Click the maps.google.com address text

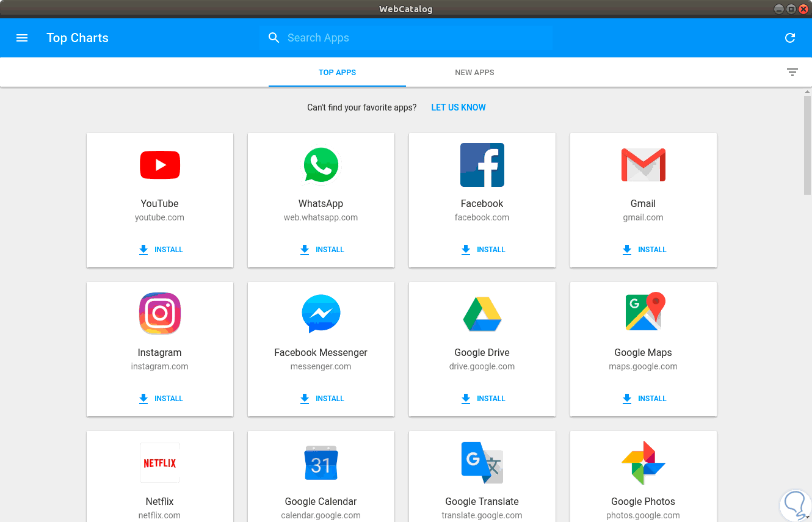pyautogui.click(x=643, y=366)
